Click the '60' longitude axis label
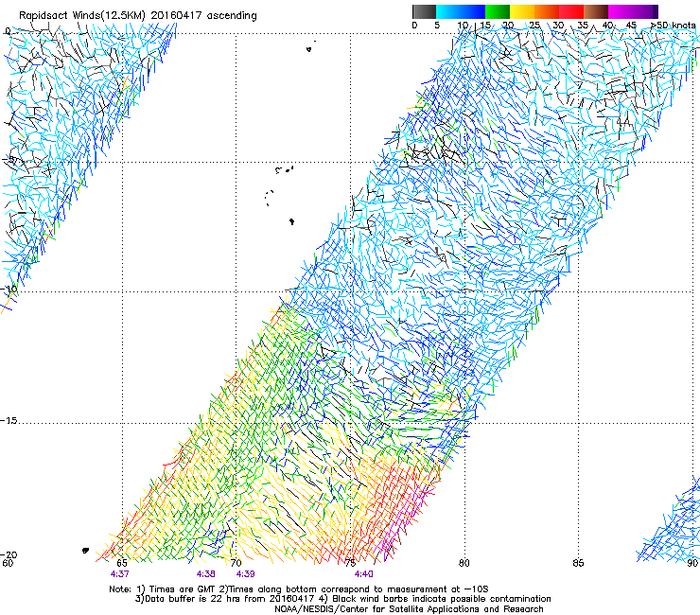 (x=8, y=563)
